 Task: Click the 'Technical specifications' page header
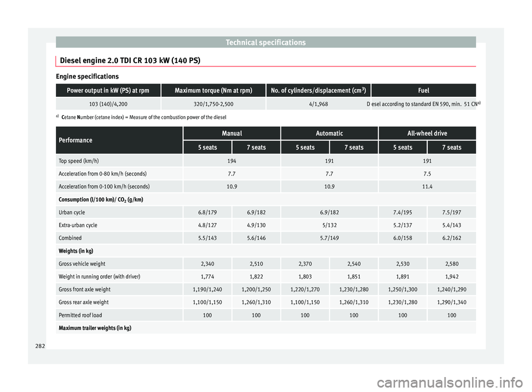[x=265, y=43]
